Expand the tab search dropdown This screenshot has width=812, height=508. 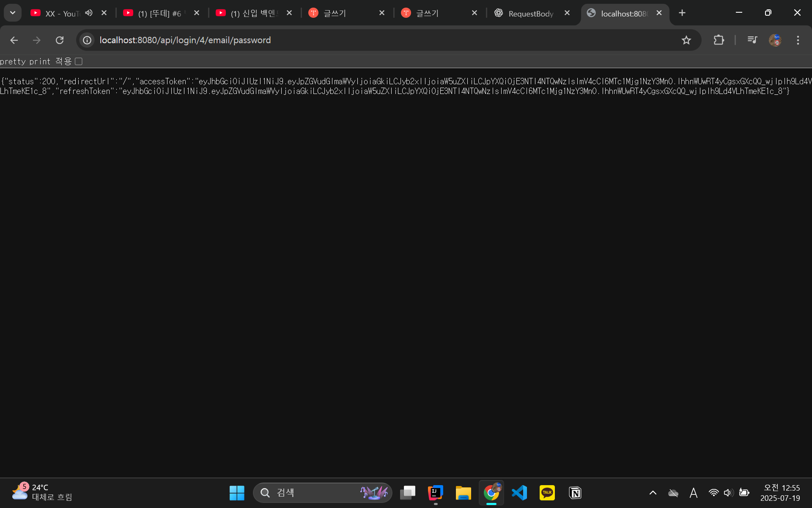13,13
